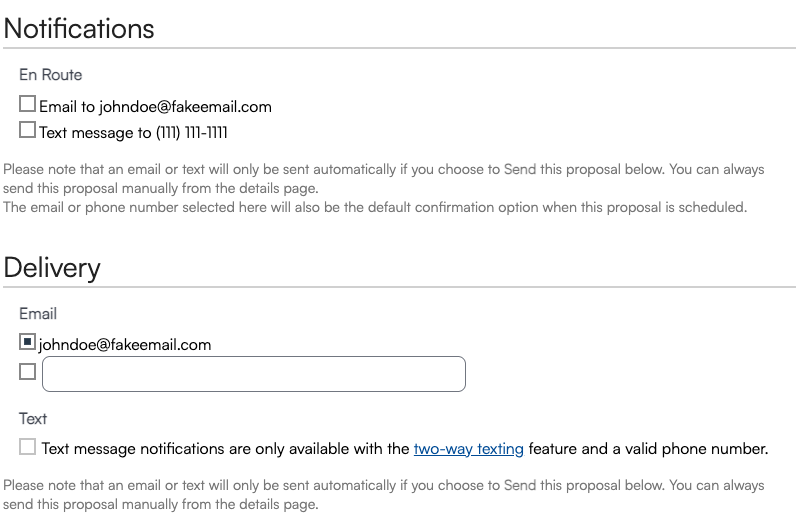Enable En Route text message to (111) 111-1111

[x=28, y=130]
